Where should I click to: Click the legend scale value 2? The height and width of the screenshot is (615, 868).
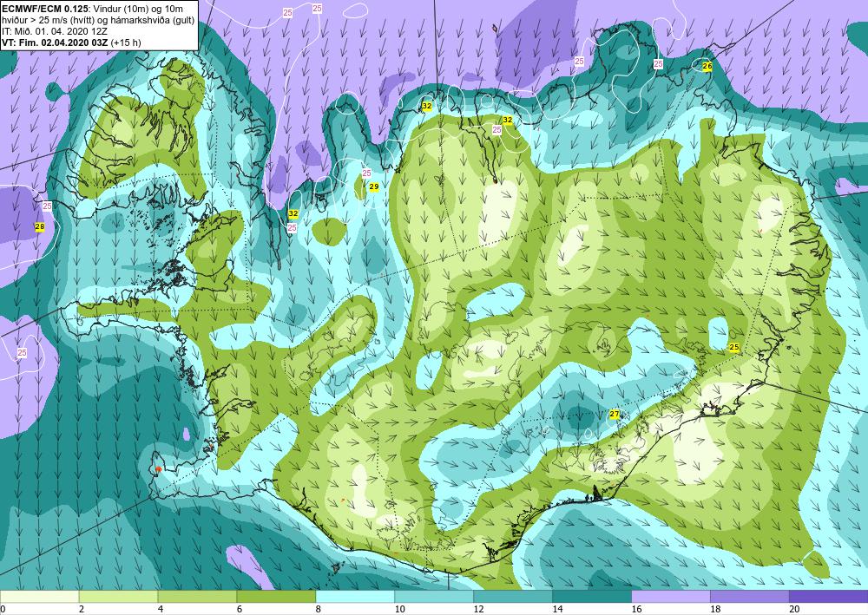[82, 610]
